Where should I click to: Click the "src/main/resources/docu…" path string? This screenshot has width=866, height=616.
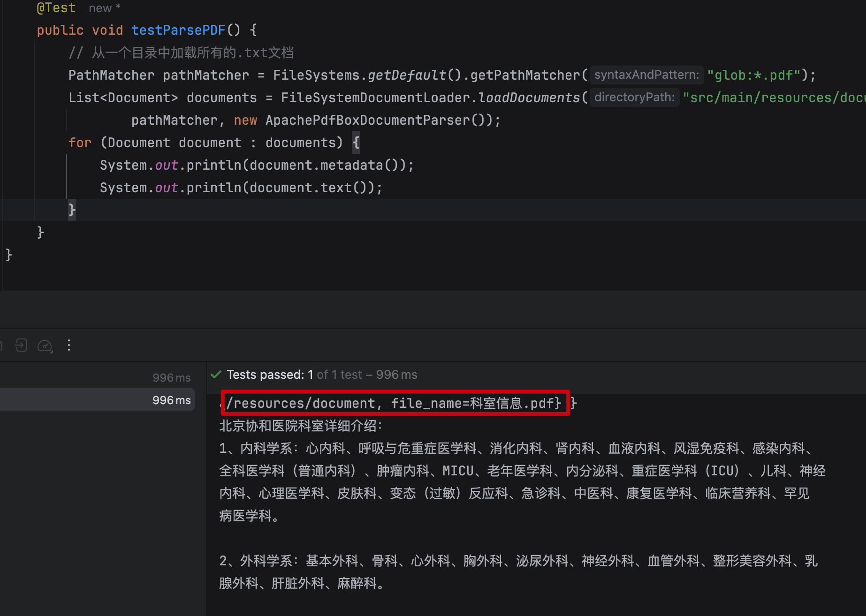coord(774,98)
